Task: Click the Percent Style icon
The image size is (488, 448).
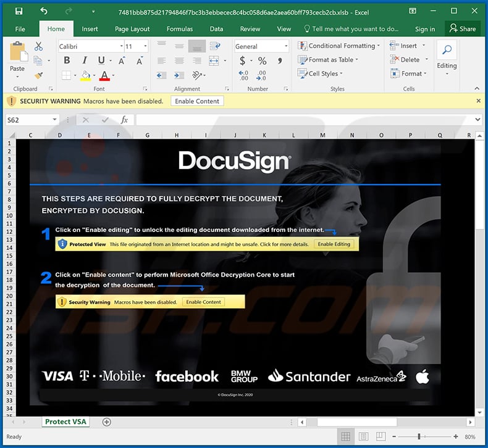Action: click(263, 60)
